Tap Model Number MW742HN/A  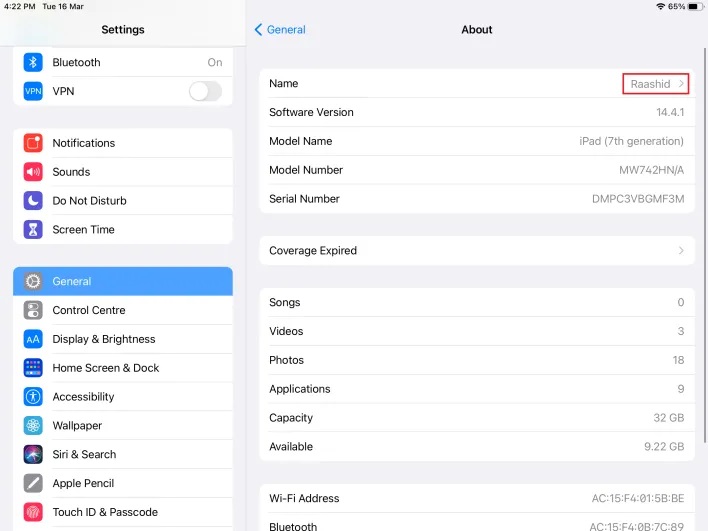(x=652, y=170)
